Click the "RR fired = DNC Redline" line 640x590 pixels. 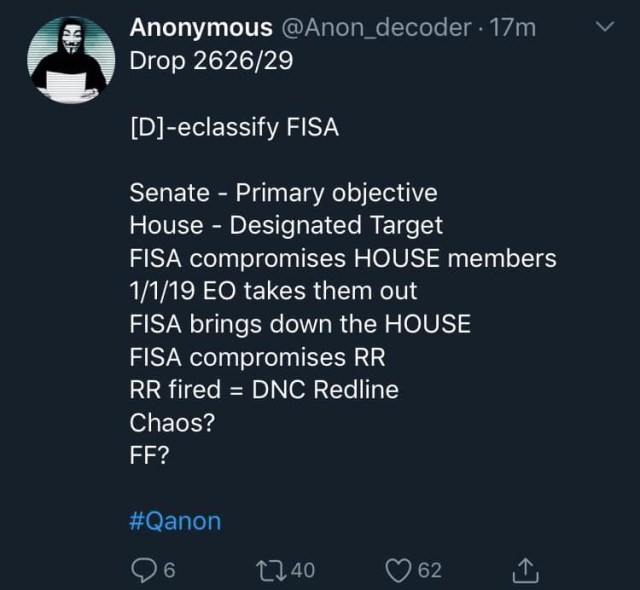(264, 390)
